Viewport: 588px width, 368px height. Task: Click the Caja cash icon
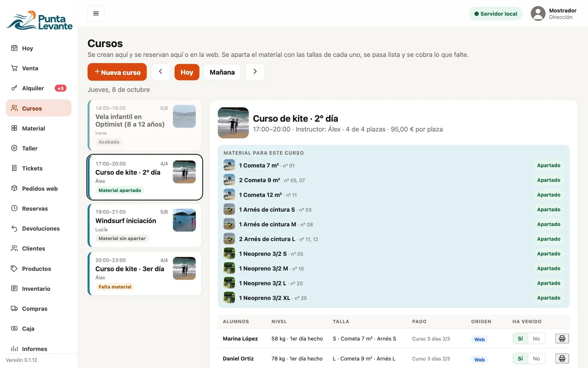14,328
